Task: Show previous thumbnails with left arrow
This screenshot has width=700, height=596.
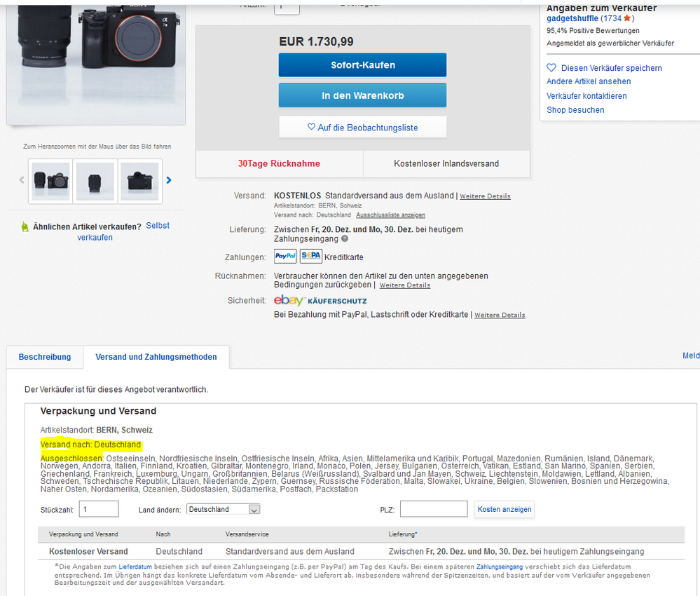Action: point(22,180)
